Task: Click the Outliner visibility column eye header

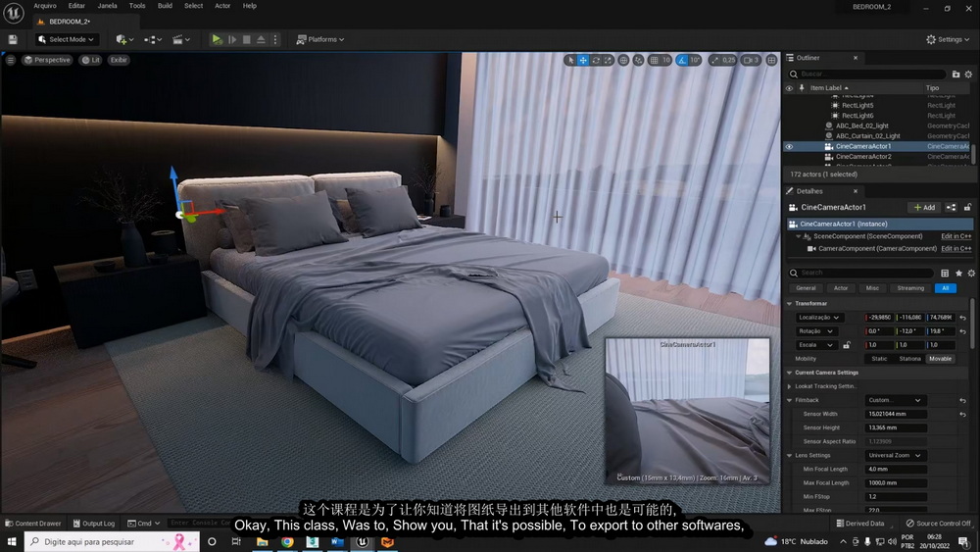Action: (x=789, y=88)
